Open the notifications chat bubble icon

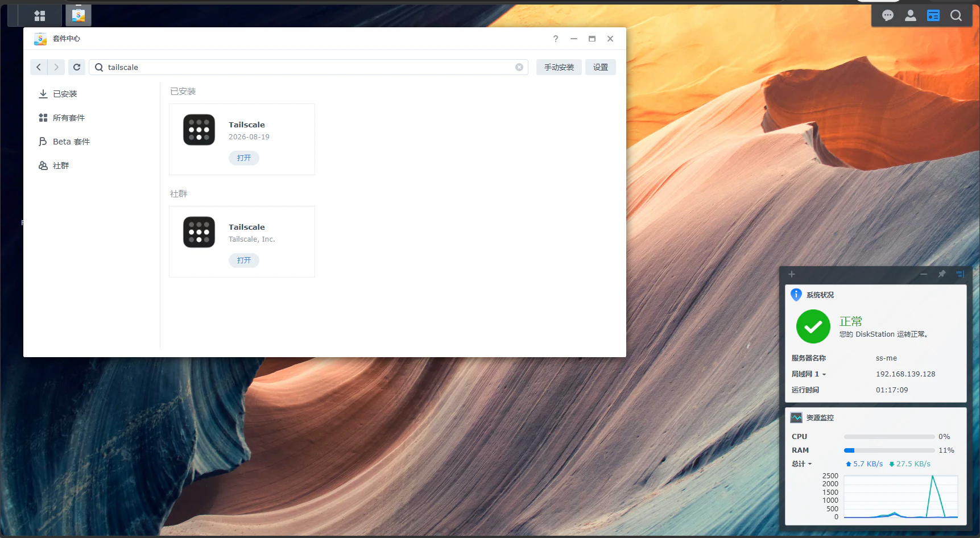[x=888, y=15]
